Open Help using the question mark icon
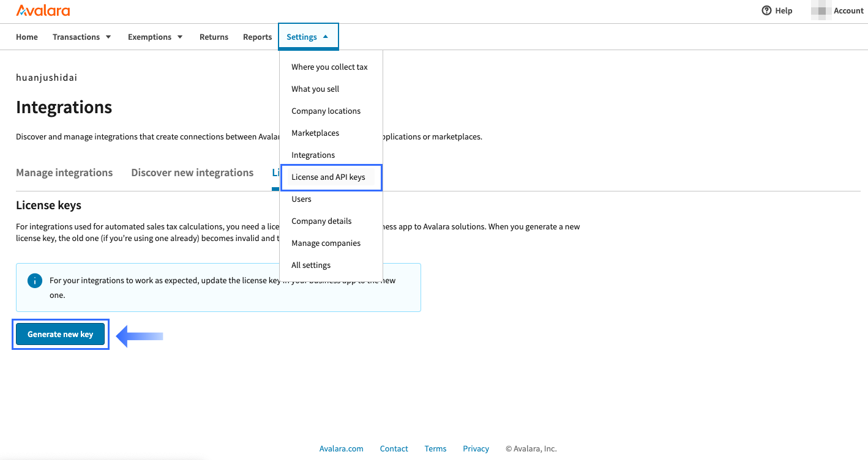 coord(767,10)
